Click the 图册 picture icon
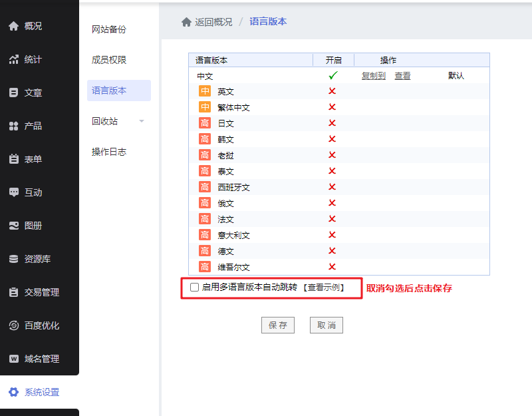 (x=13, y=226)
